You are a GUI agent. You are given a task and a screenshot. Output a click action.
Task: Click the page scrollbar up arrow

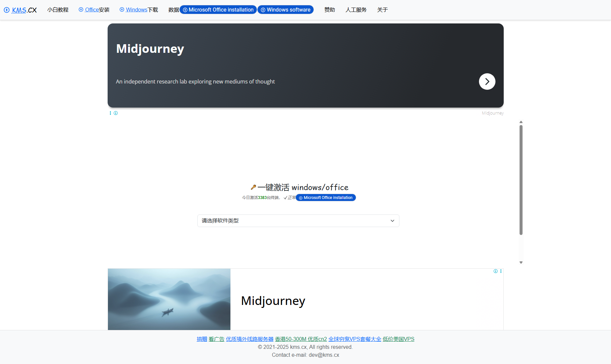coord(521,122)
